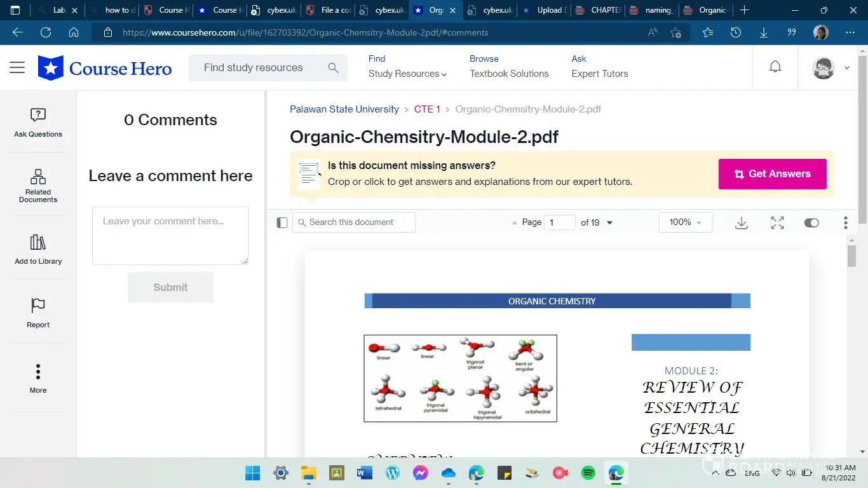Open the Edge settings and more menu
This screenshot has width=868, height=488.
coord(850,32)
